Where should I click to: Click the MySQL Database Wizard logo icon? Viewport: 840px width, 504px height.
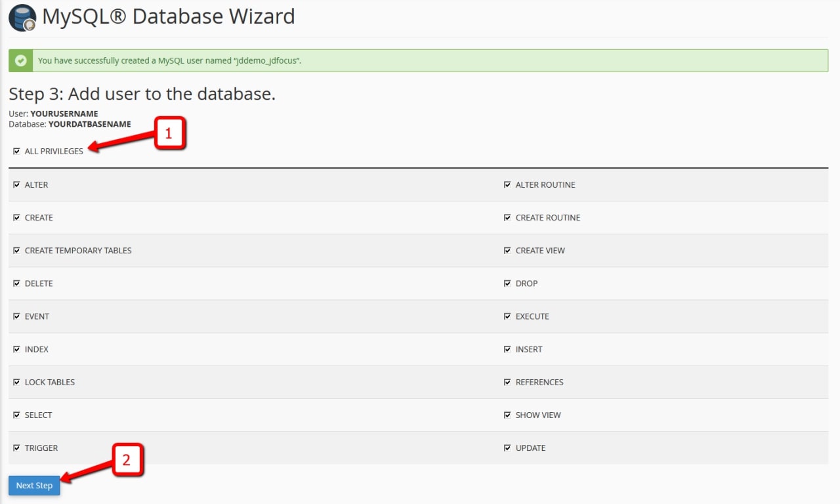click(22, 18)
